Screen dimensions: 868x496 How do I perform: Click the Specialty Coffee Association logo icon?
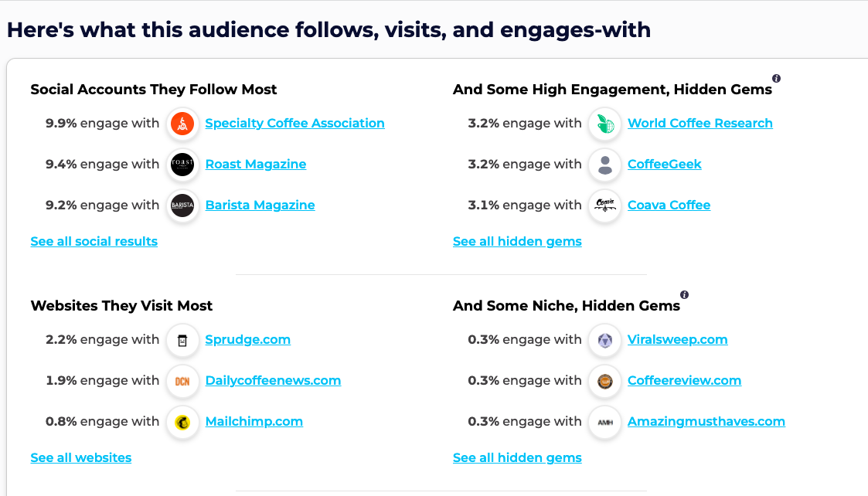(182, 124)
